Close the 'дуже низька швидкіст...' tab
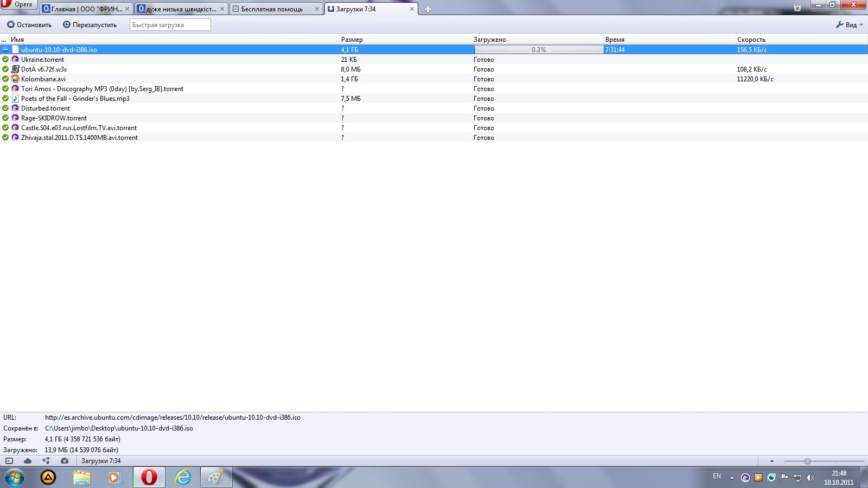The image size is (868, 488). point(222,9)
